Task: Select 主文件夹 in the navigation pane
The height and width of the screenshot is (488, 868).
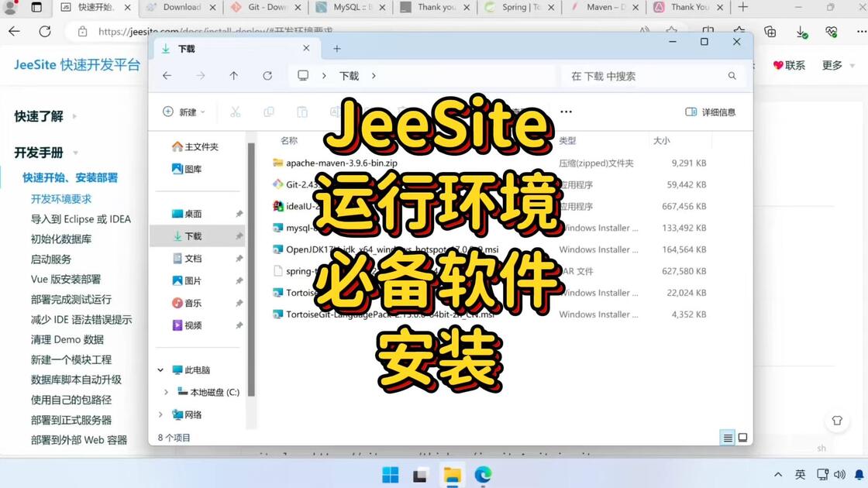Action: coord(195,146)
